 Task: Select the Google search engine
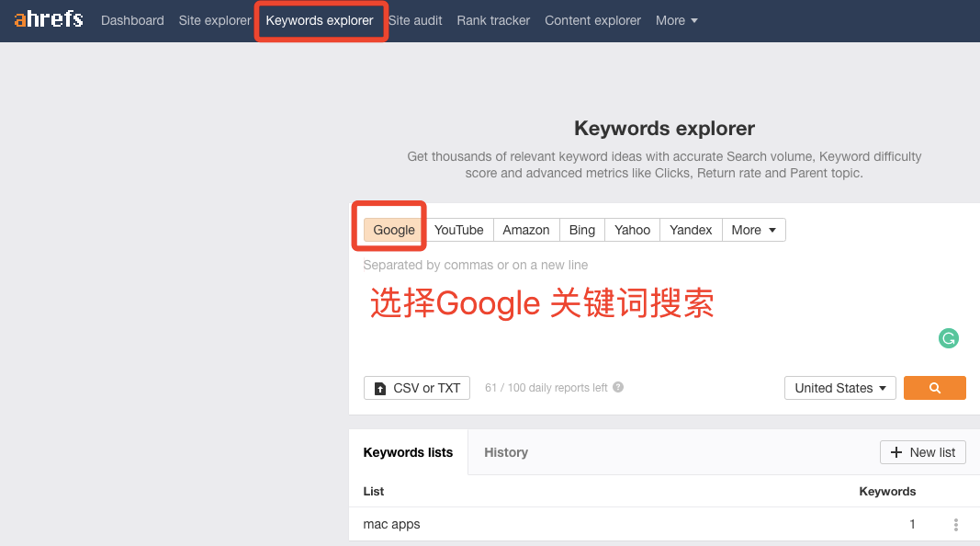point(394,230)
